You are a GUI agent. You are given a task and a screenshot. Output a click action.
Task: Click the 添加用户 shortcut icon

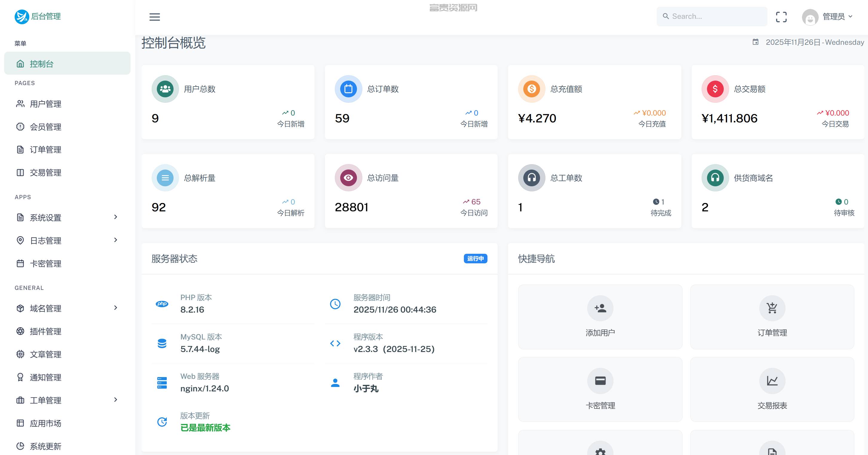tap(600, 308)
